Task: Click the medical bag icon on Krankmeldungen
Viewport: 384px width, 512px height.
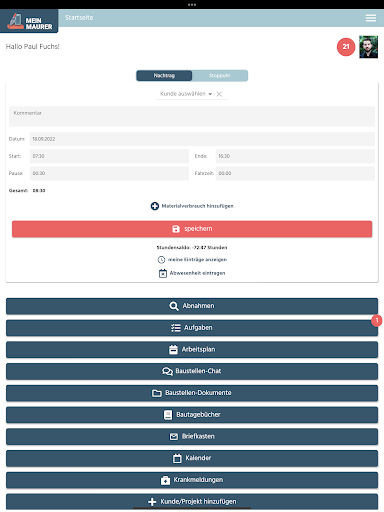Action: point(165,480)
